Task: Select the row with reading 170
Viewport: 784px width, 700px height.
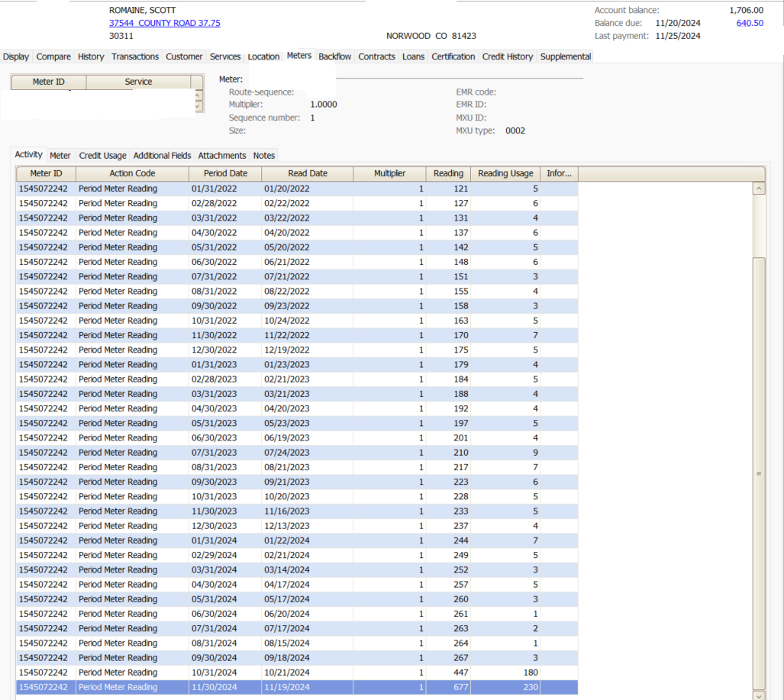Action: click(297, 335)
